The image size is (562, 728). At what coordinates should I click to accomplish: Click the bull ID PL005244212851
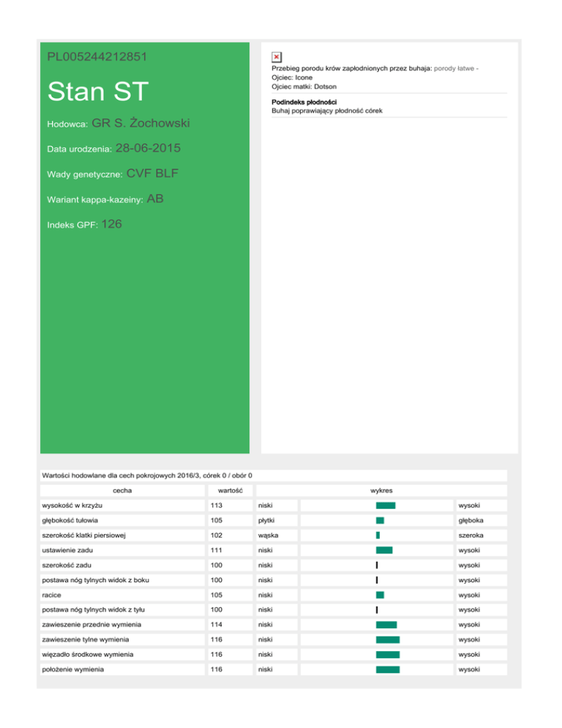[x=100, y=56]
